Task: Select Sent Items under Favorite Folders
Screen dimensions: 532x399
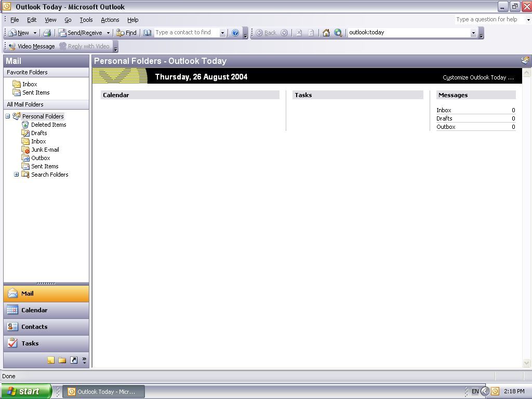Action: point(31,92)
